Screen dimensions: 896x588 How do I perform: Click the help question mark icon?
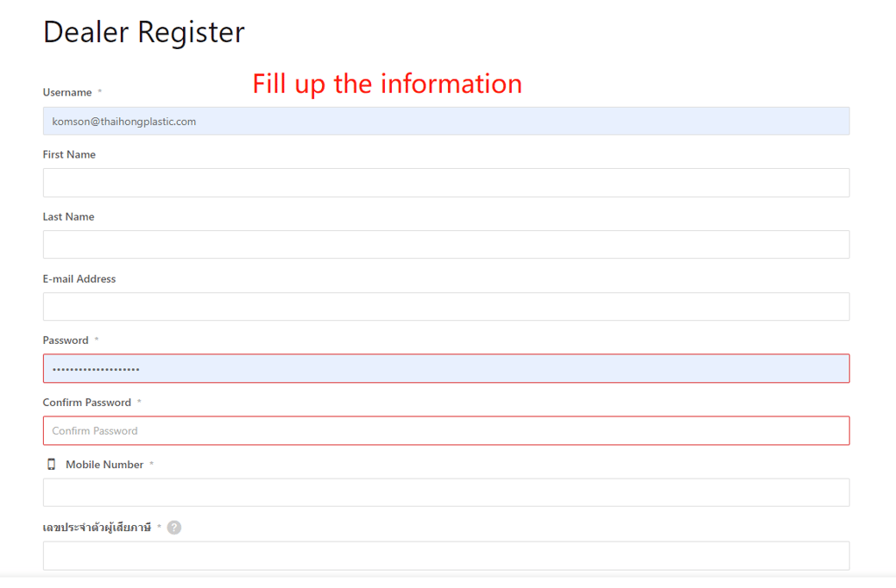tap(174, 528)
